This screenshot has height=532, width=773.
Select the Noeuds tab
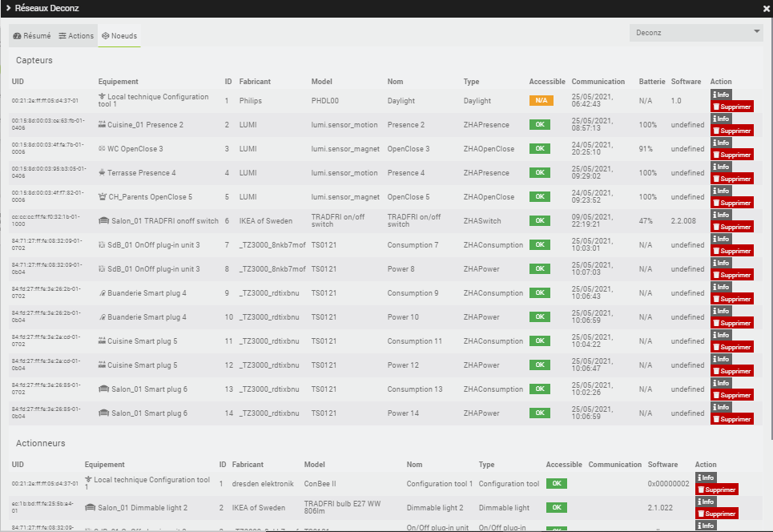[119, 36]
